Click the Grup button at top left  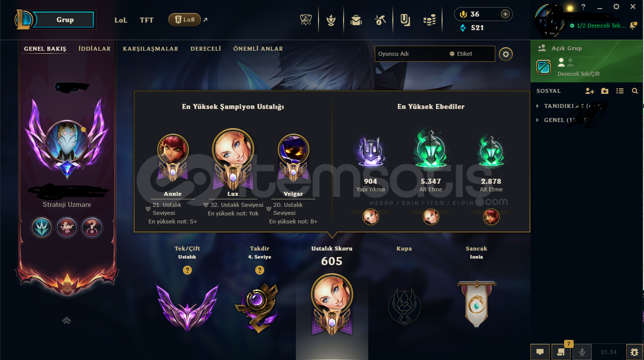click(x=64, y=20)
